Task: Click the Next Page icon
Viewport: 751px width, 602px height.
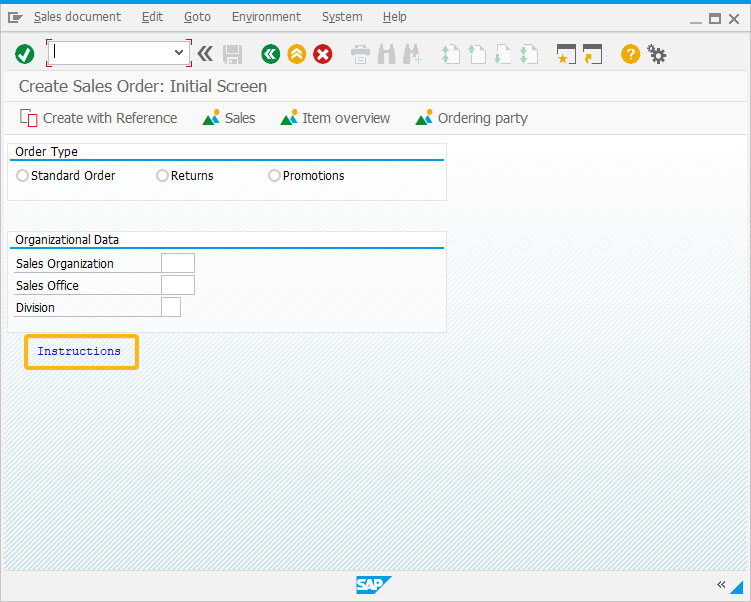Action: (x=502, y=54)
